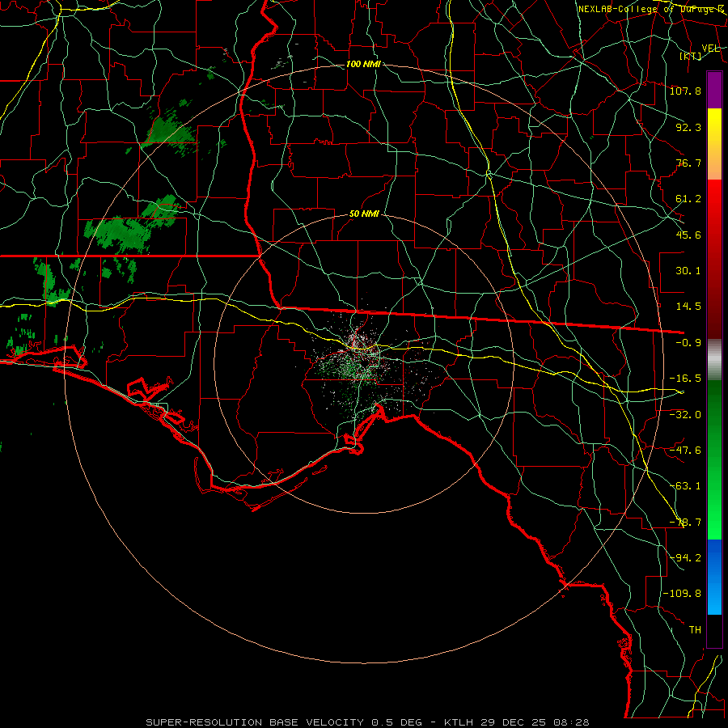Click the 100 NMI range ring label

pyautogui.click(x=363, y=64)
